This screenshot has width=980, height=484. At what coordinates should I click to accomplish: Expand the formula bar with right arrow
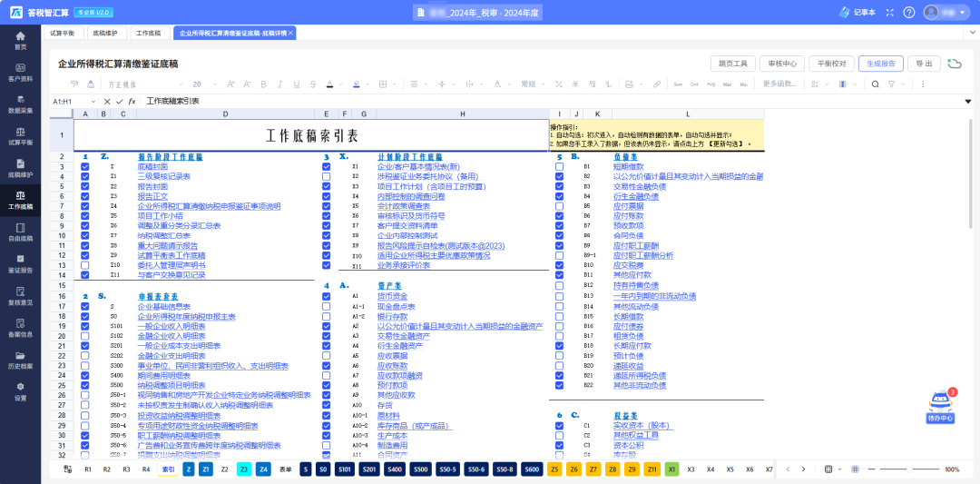pyautogui.click(x=967, y=101)
